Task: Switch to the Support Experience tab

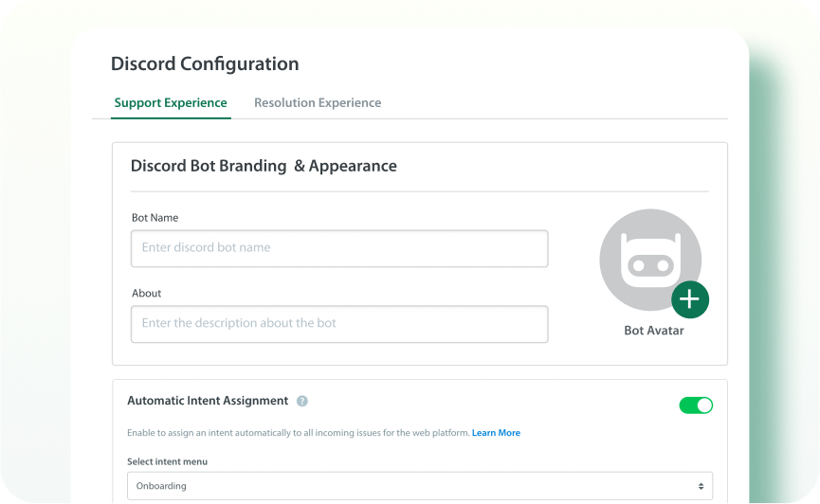Action: (x=171, y=102)
